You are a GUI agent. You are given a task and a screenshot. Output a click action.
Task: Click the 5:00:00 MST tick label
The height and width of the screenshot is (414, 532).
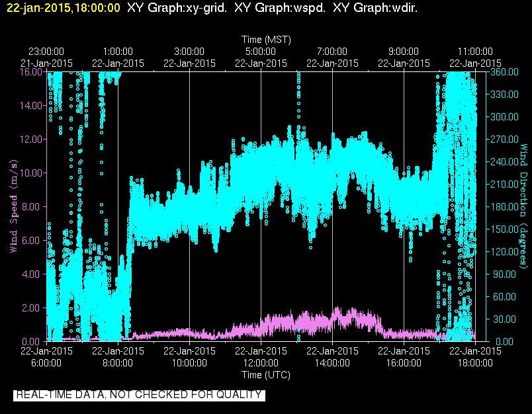[261, 52]
